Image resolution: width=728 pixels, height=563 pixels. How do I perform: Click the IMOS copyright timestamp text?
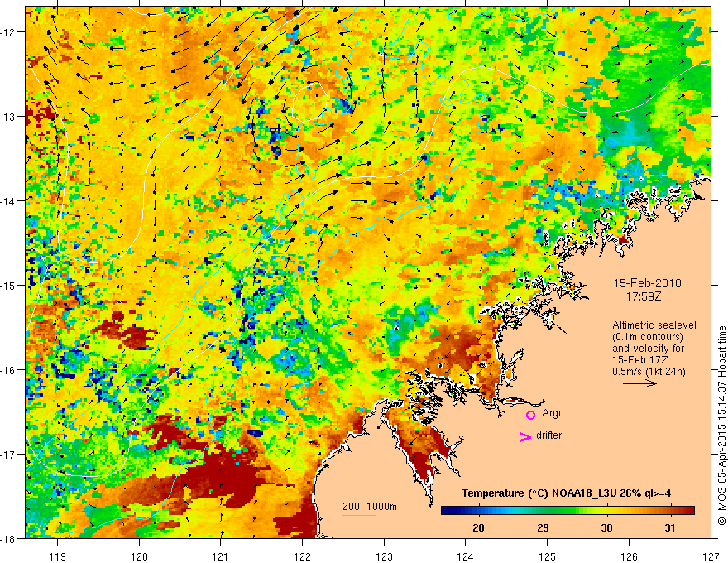(x=721, y=426)
